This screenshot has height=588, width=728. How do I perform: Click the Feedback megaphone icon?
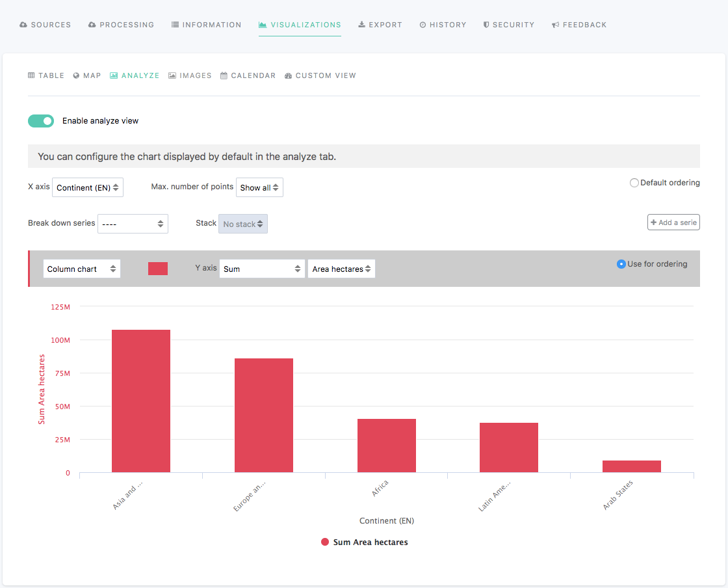556,25
